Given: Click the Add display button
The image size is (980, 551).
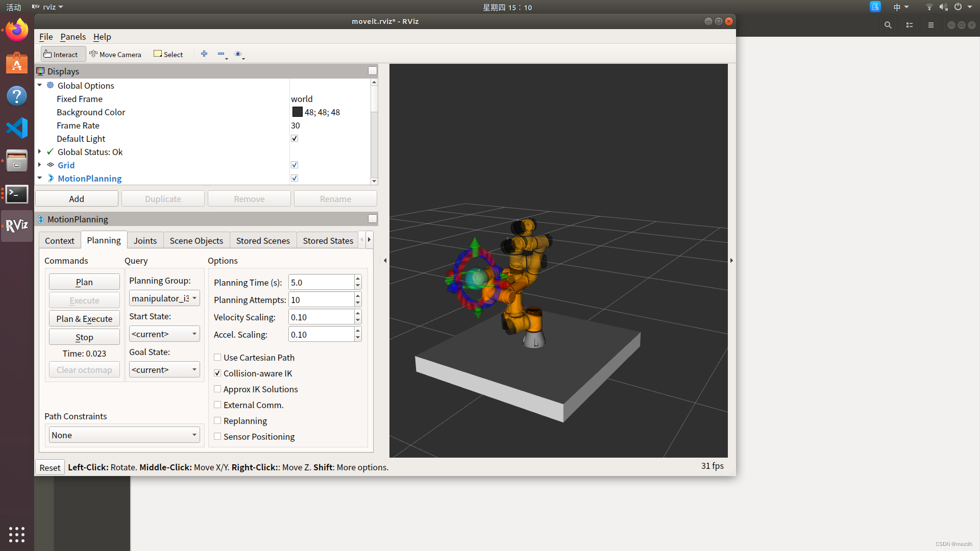Looking at the screenshot, I should coord(77,198).
